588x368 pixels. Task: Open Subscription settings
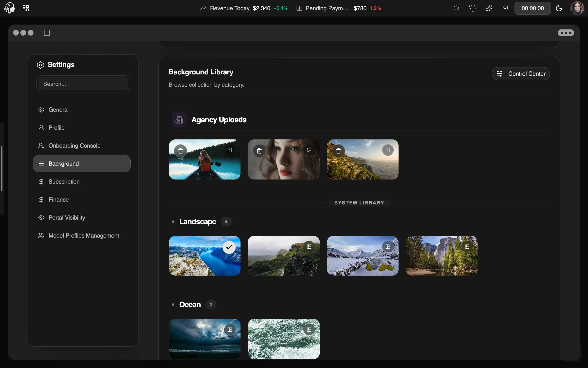pos(82,182)
